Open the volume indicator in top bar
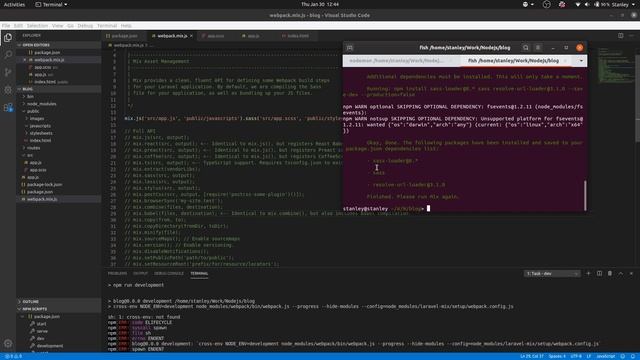 587,4
